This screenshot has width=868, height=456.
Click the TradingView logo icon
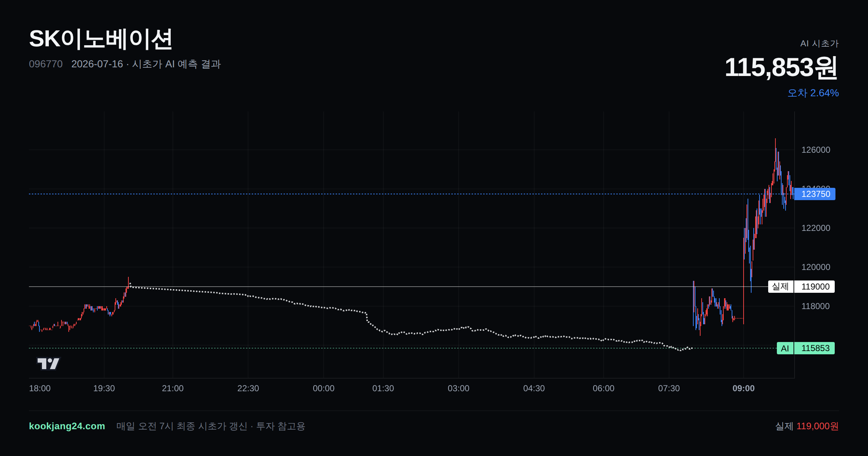pos(48,363)
